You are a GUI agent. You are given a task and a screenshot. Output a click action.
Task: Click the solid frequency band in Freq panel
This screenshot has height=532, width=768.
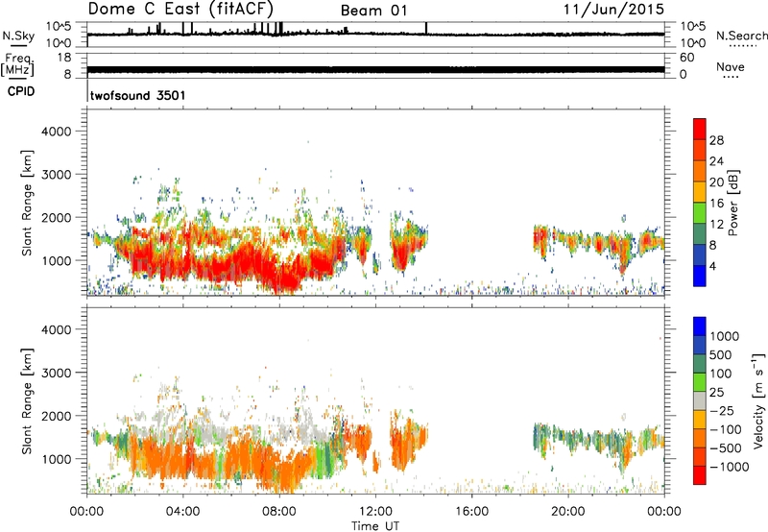pyautogui.click(x=375, y=69)
